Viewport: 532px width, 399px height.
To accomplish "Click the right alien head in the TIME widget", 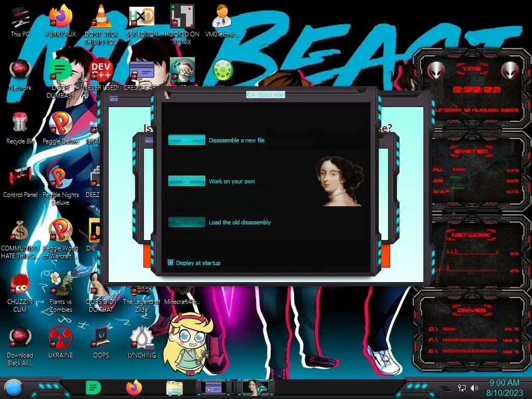I will coord(510,71).
